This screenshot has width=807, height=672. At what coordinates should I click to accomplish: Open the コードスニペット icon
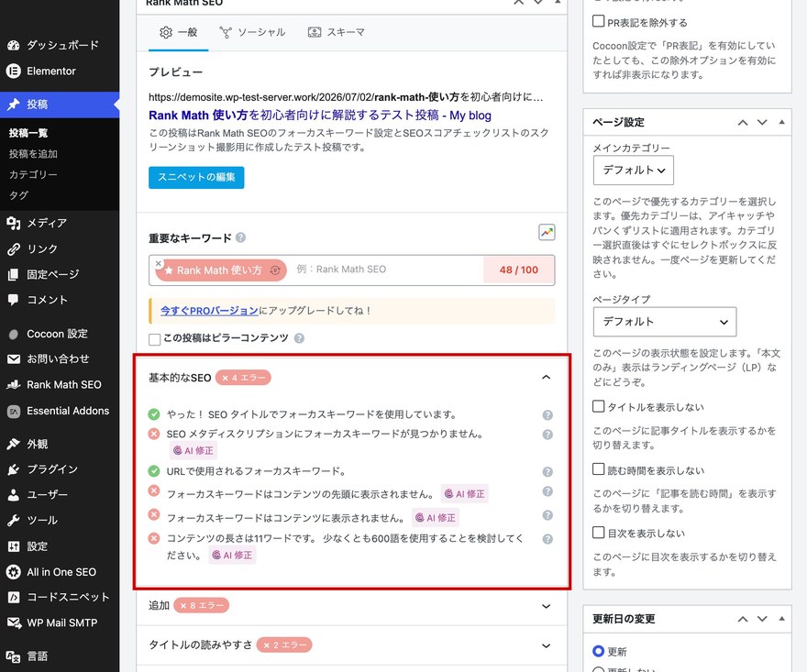(14, 598)
